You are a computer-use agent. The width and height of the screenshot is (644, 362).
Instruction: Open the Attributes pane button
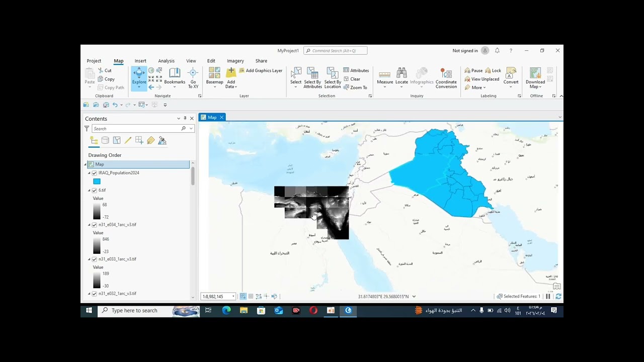coord(356,71)
